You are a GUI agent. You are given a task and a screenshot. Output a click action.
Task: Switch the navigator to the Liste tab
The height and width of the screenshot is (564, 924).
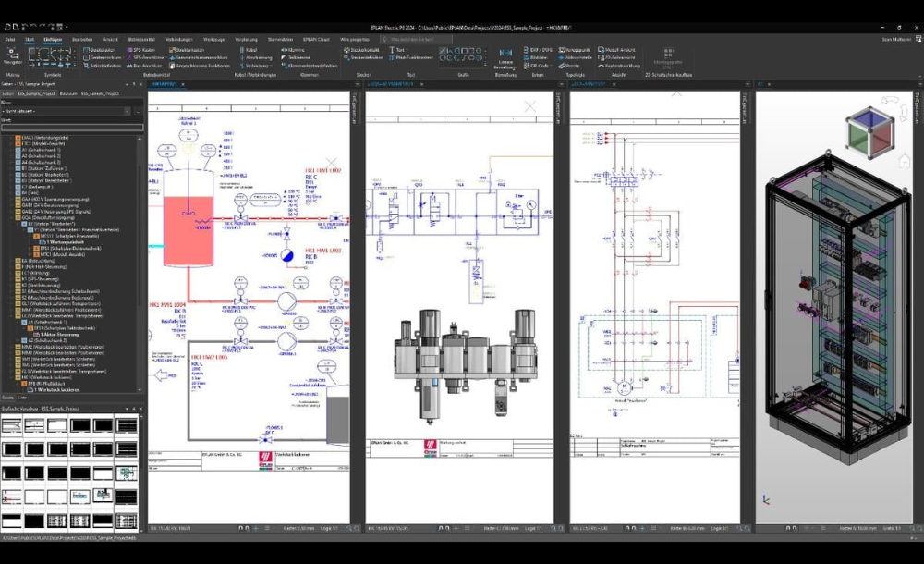click(22, 398)
